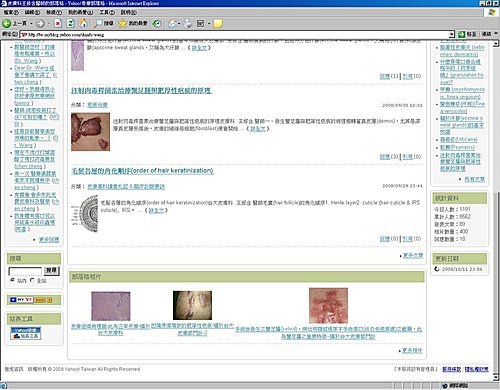
Task: Click the IE icon in the title bar
Action: (x=4, y=3)
